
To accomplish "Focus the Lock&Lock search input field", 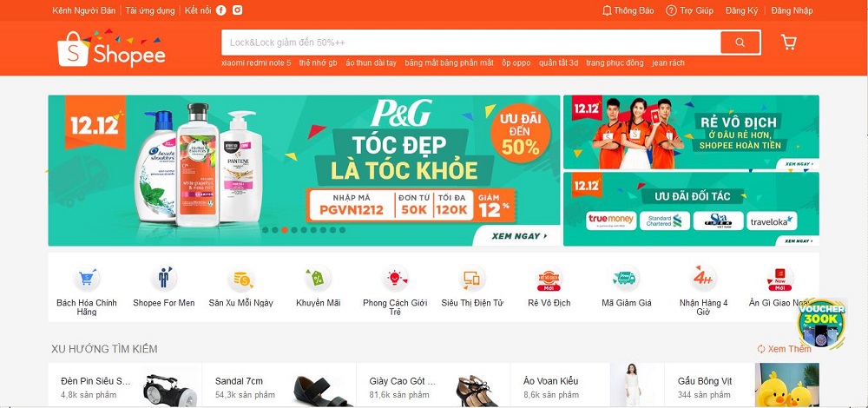I will (471, 43).
